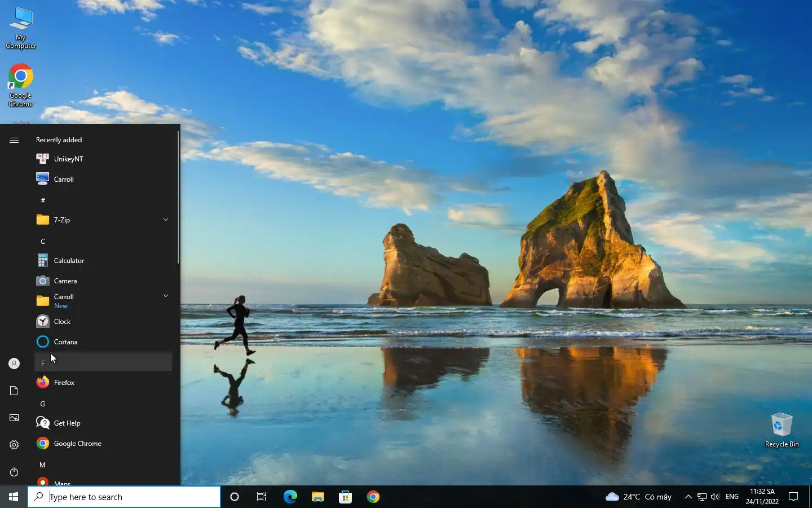Screen dimensions: 812x508
Task: Show hidden system tray icons
Action: tap(688, 497)
